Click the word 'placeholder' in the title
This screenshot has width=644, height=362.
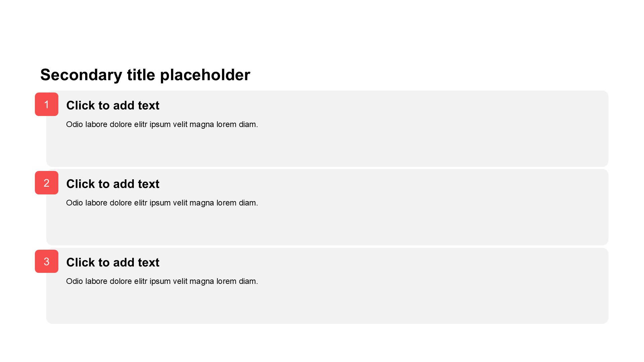[205, 74]
